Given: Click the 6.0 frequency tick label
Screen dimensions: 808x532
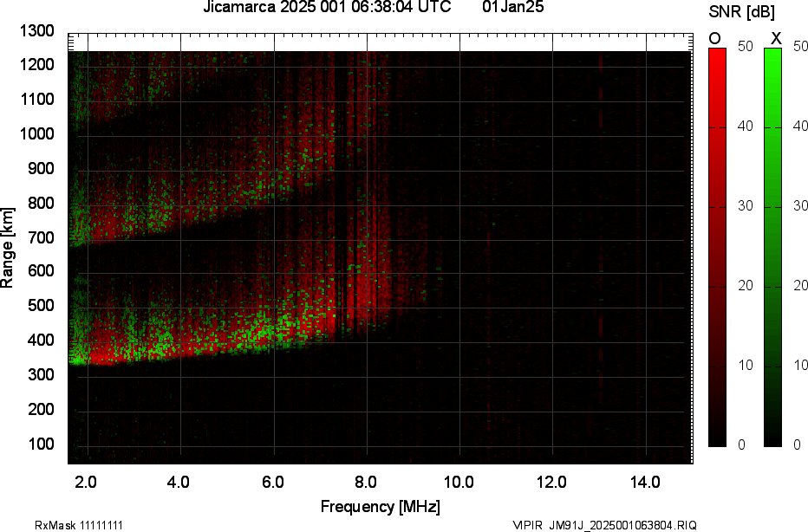Looking at the screenshot, I should (x=272, y=482).
